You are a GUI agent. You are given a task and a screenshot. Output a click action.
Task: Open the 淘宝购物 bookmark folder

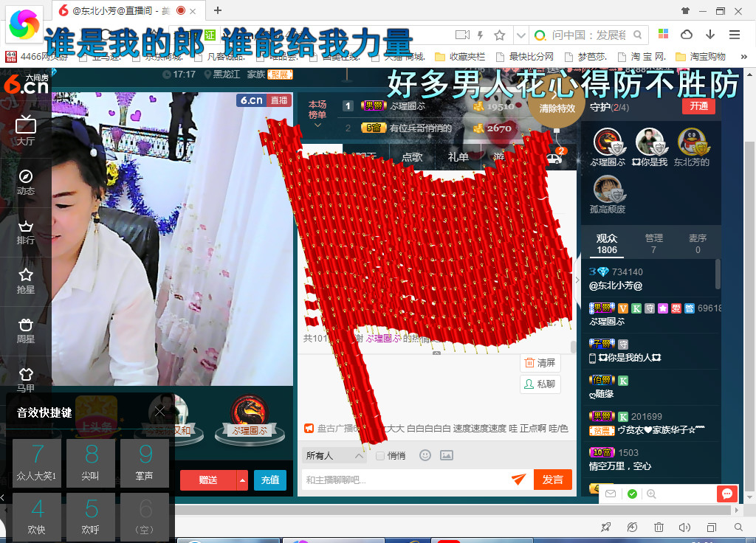pyautogui.click(x=701, y=57)
